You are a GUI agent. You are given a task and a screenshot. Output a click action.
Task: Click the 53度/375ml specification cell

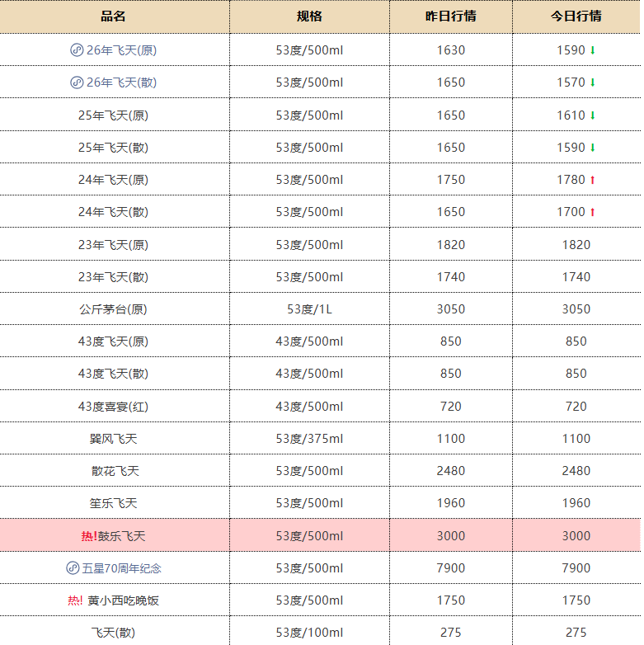tap(309, 439)
